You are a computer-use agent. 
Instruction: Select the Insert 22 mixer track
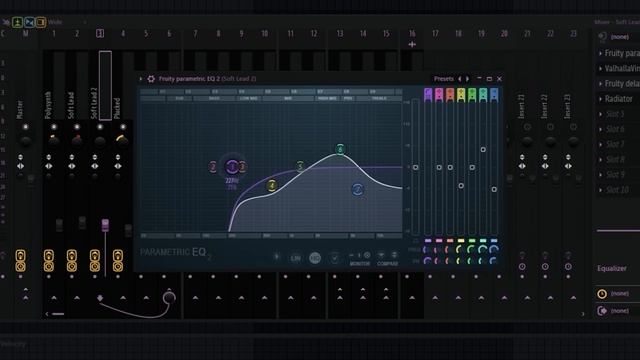click(x=544, y=106)
